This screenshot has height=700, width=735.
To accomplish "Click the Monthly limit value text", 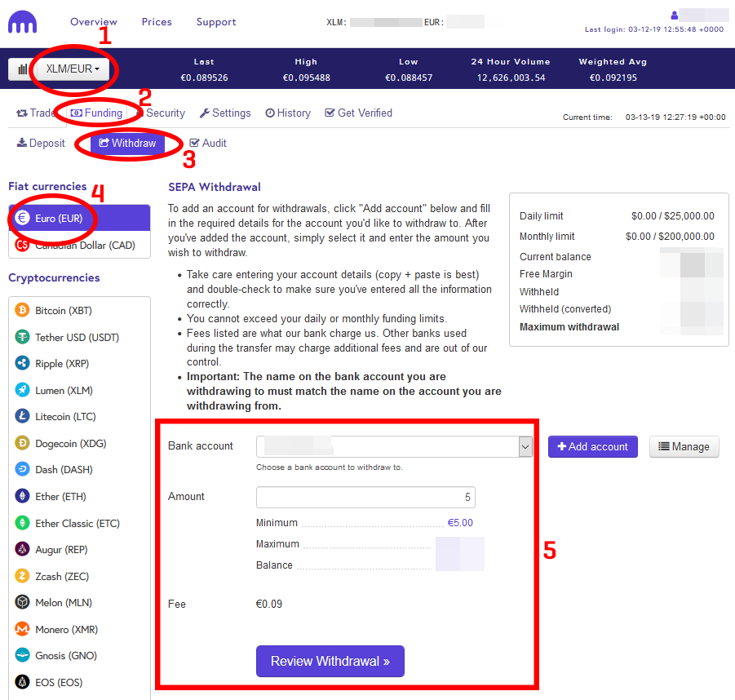I will click(x=670, y=237).
